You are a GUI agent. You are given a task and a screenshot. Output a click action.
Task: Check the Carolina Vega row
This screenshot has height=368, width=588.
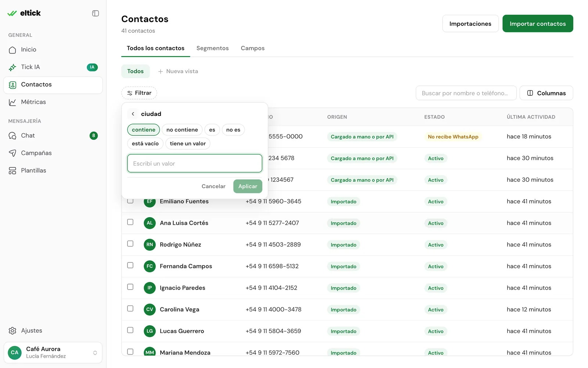tap(130, 308)
